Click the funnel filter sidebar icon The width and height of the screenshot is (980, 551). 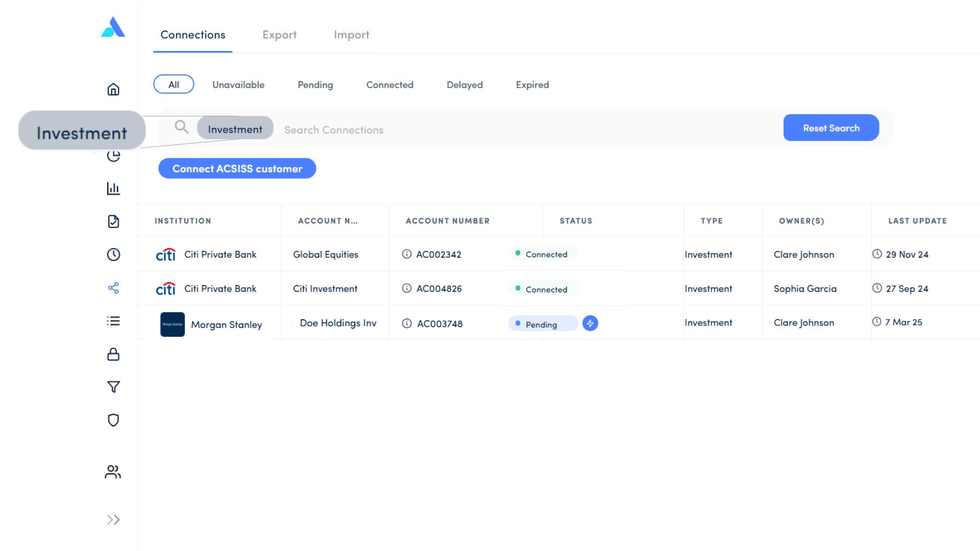point(113,387)
